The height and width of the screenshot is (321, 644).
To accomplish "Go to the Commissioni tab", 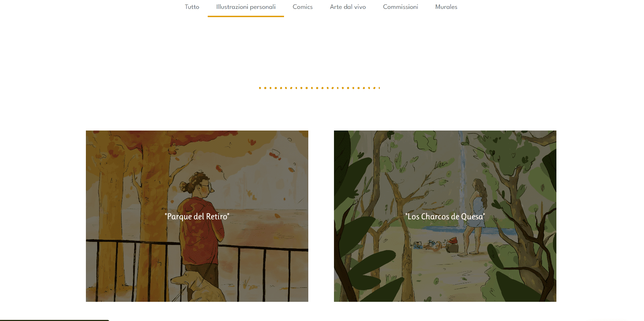I will 400,7.
